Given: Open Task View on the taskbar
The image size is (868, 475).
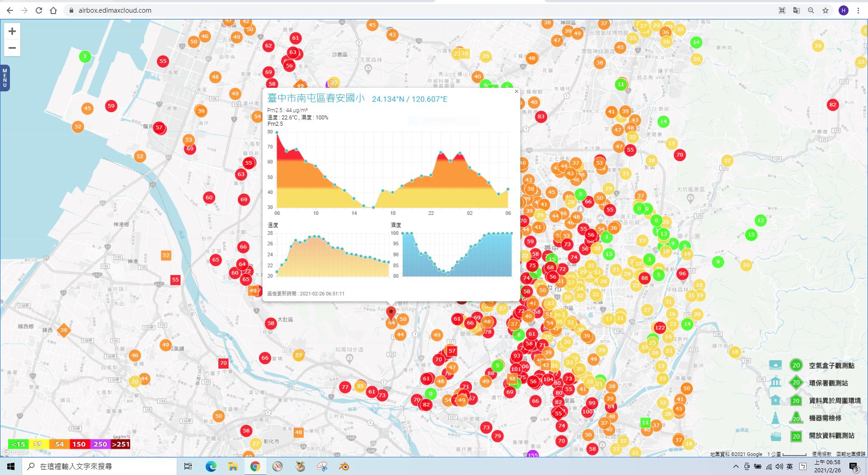Looking at the screenshot, I should point(188,466).
